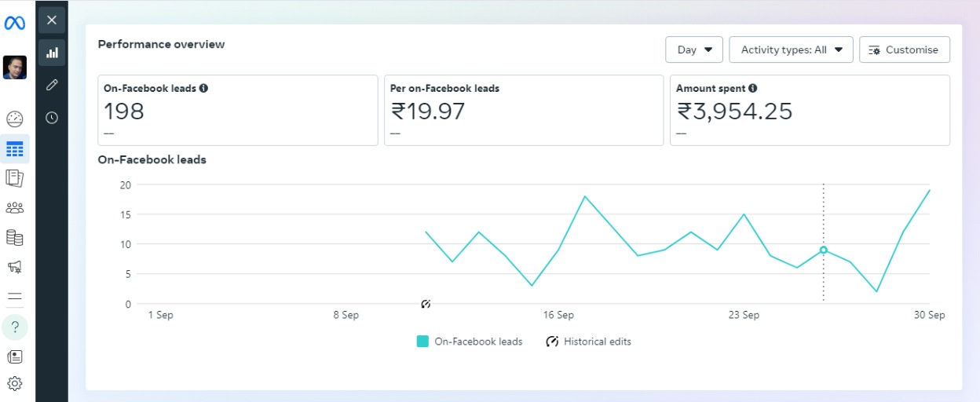Toggle Historical edits in chart legend
Viewport: 980px width, 402px height.
click(x=588, y=342)
